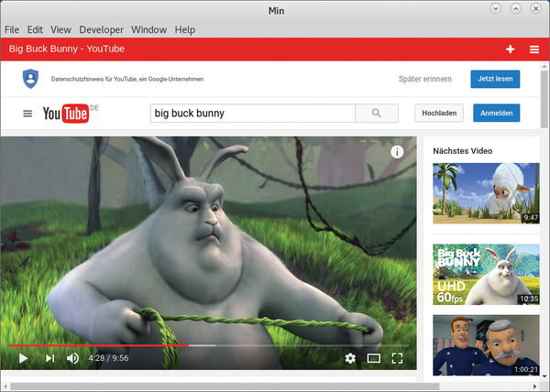
Task: Open video settings gear
Action: [x=350, y=358]
